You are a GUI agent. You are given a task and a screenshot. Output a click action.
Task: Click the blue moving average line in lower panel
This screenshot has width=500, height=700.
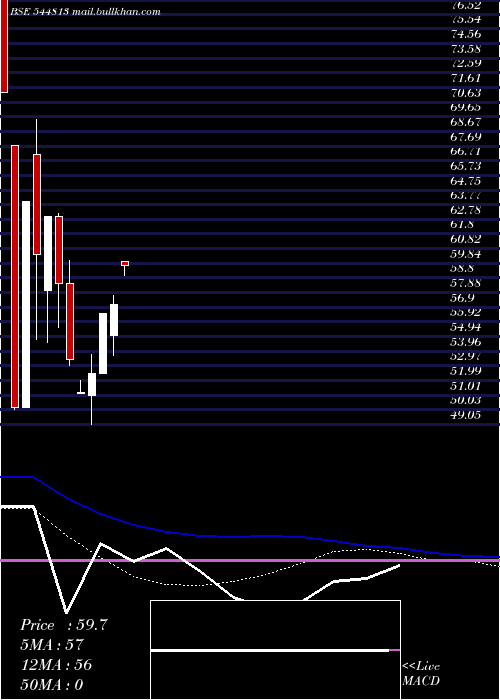point(250,536)
